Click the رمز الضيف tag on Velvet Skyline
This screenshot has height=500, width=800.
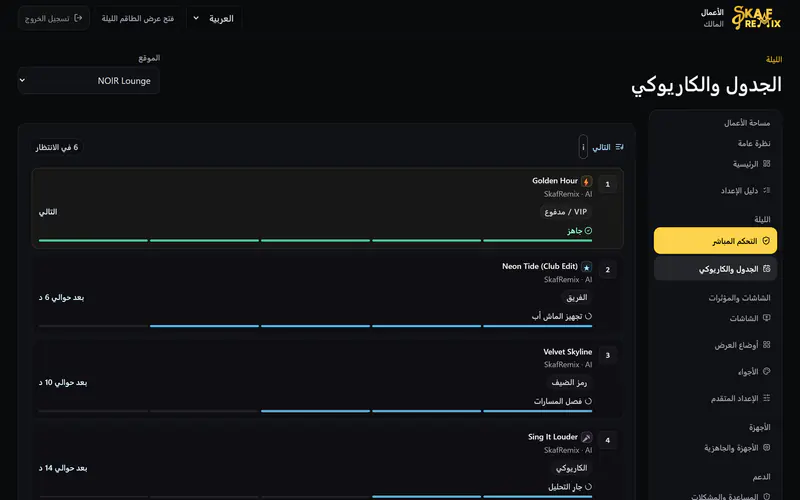coord(569,382)
